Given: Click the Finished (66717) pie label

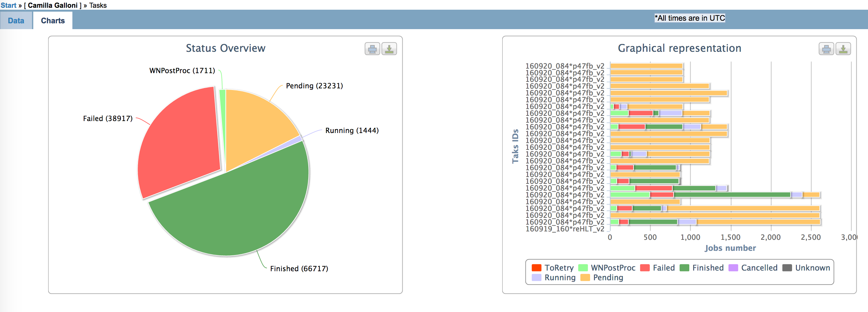Looking at the screenshot, I should (x=299, y=269).
